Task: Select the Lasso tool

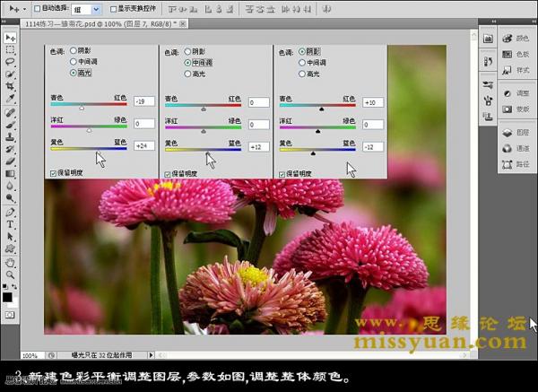Action: 10,63
